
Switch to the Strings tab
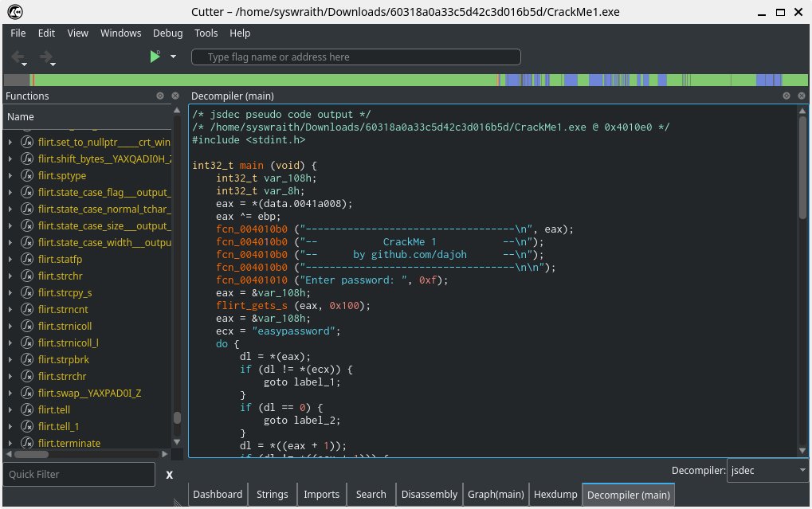pos(273,495)
